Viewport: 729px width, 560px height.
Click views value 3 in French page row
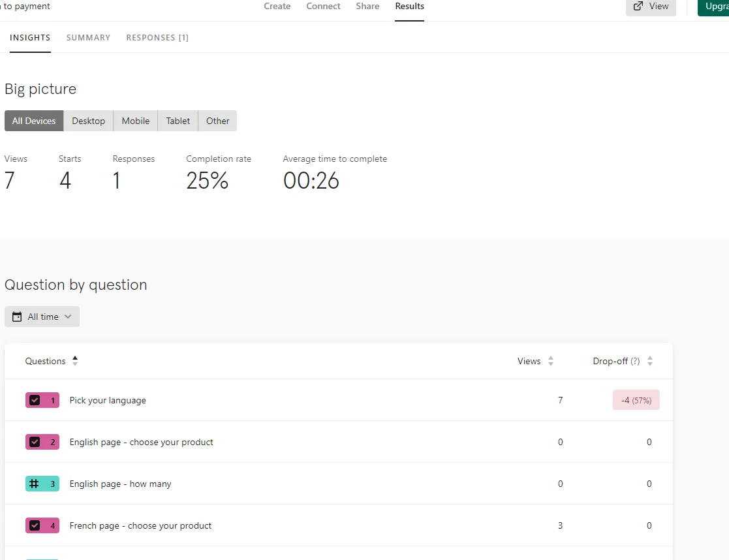pos(560,525)
